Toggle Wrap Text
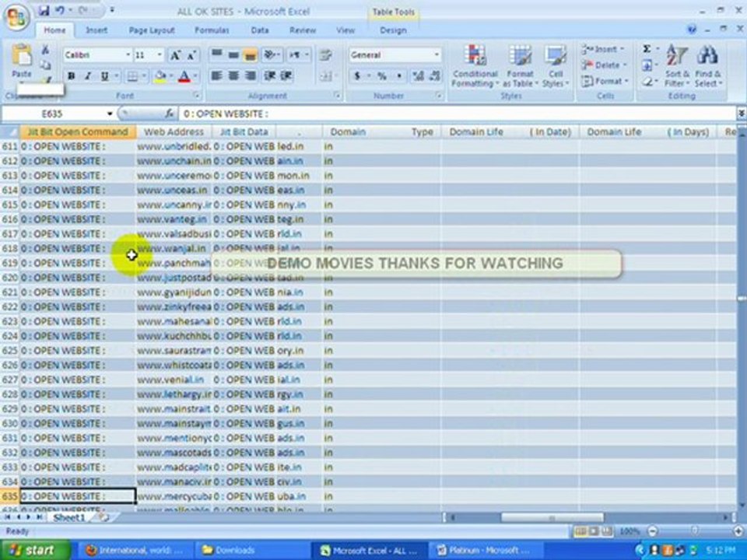This screenshot has width=747, height=560. (326, 54)
